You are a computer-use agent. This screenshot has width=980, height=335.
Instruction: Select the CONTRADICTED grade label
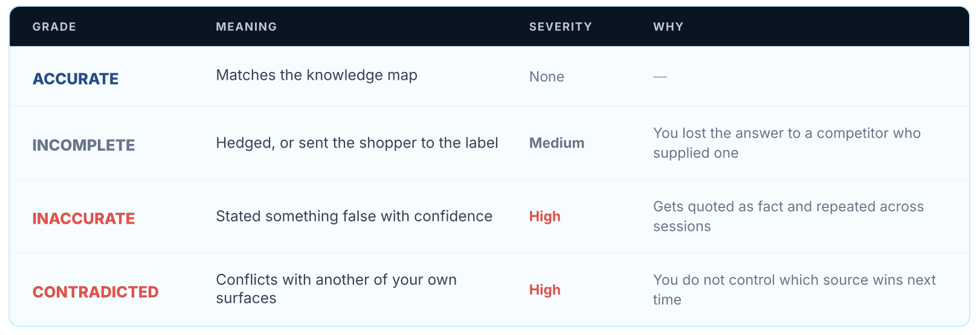(95, 292)
